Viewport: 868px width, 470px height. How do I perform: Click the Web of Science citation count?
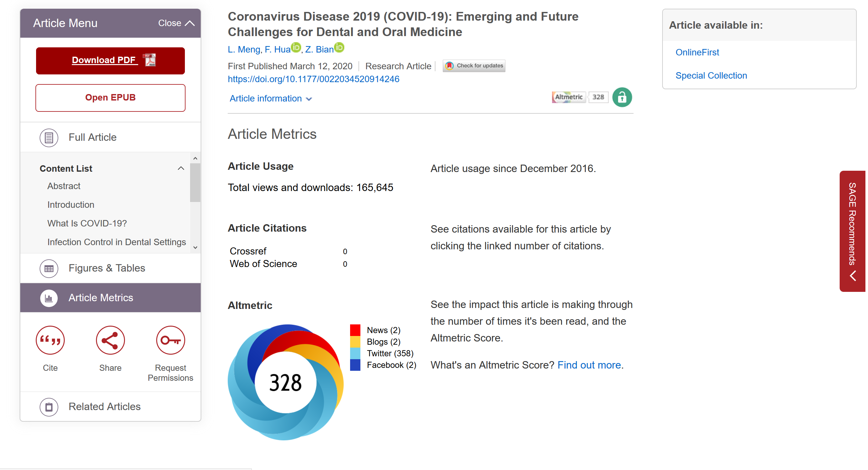tap(345, 264)
